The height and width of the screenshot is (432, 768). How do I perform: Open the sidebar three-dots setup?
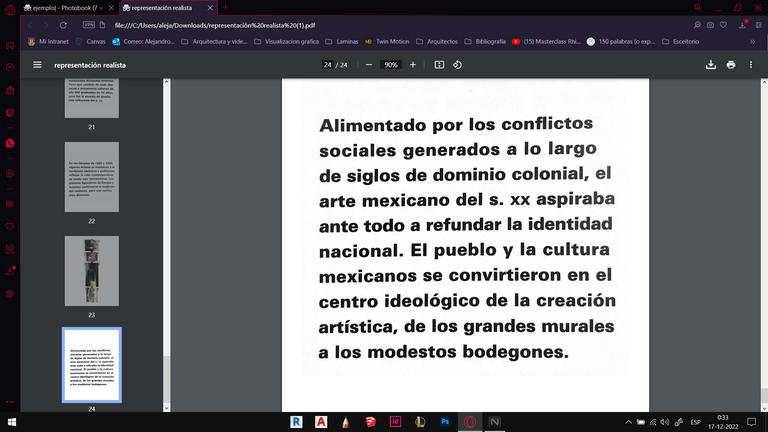pyautogui.click(x=10, y=402)
